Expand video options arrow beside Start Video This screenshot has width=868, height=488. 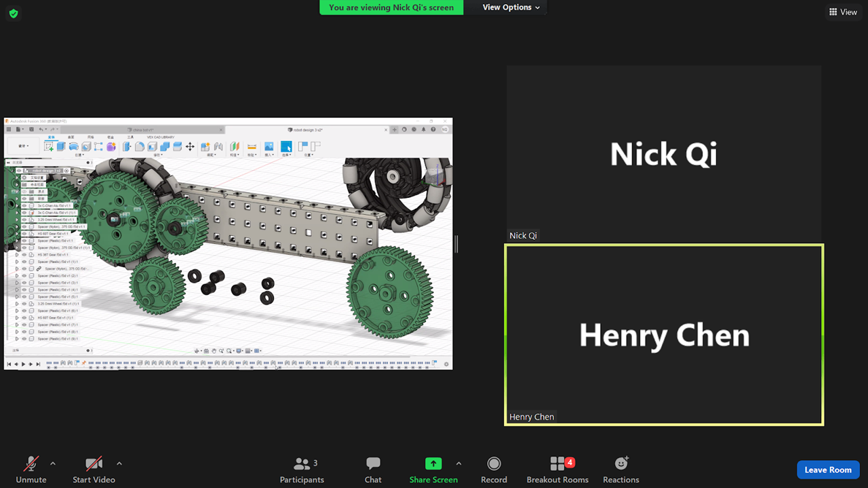tap(119, 464)
